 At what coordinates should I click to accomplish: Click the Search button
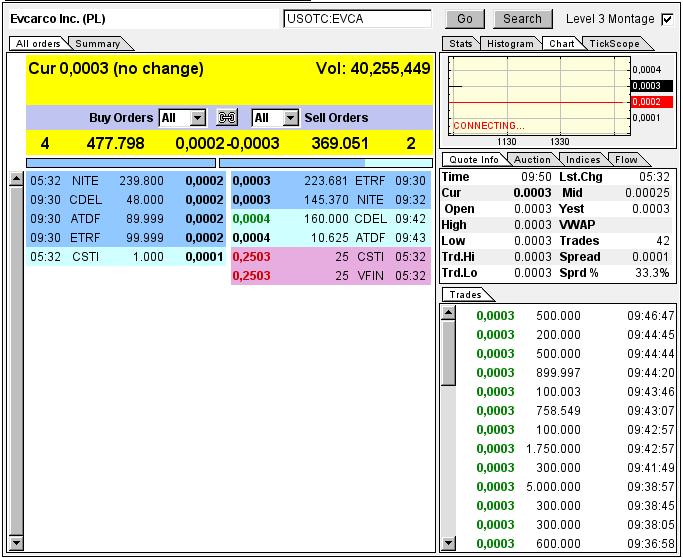(522, 19)
